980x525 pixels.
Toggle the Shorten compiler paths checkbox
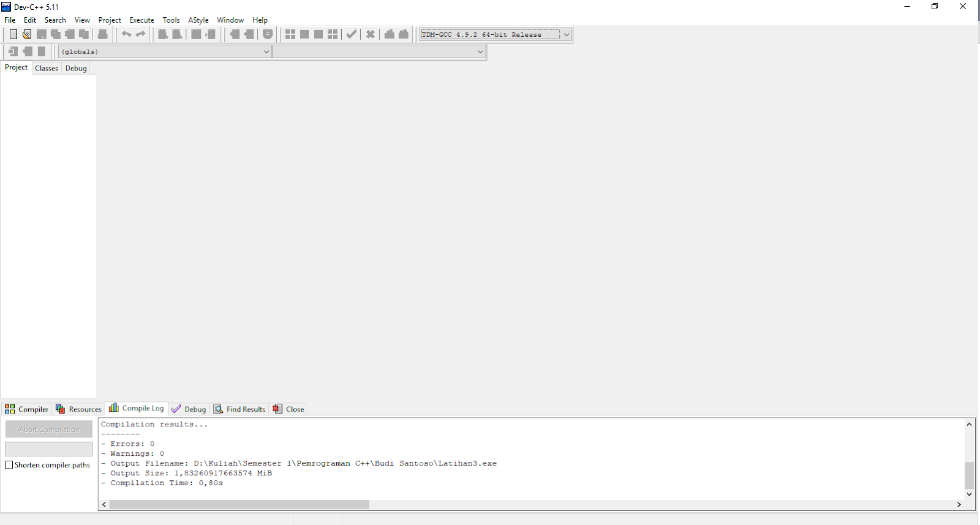[9, 465]
